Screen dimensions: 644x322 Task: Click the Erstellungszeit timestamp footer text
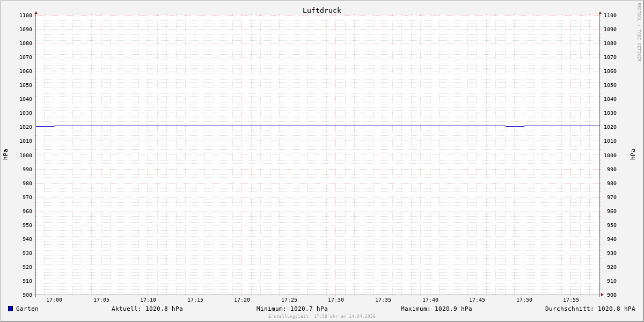322,317
